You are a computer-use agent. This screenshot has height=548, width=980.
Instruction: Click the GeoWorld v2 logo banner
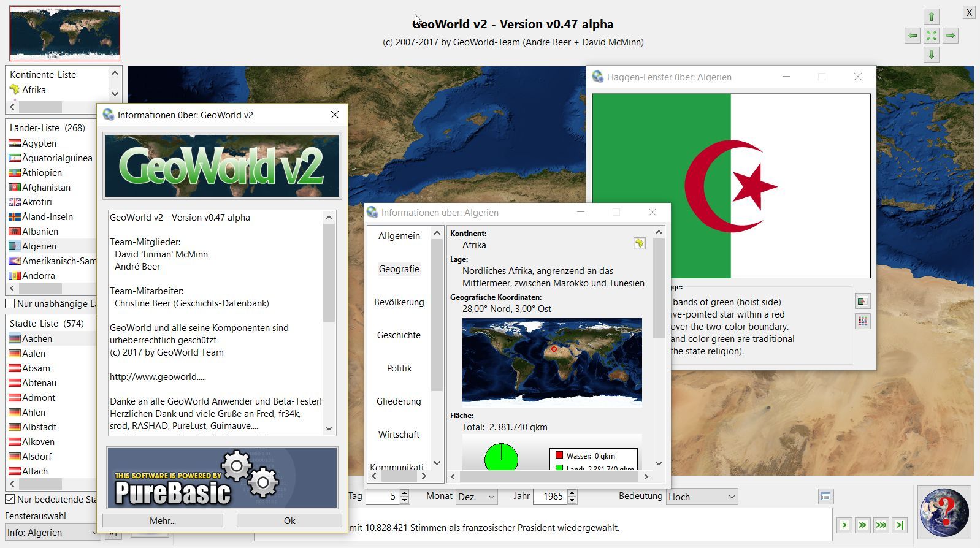222,166
